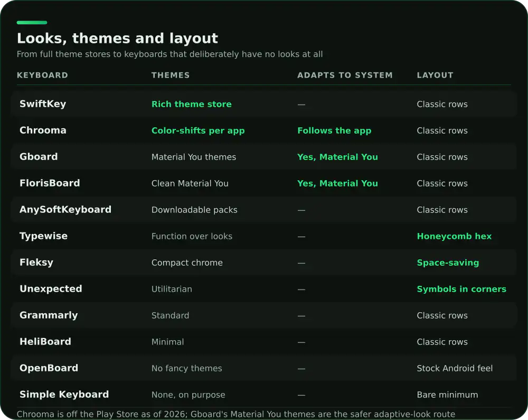
Task: Click the 'Rich theme store' cell
Action: tap(191, 104)
